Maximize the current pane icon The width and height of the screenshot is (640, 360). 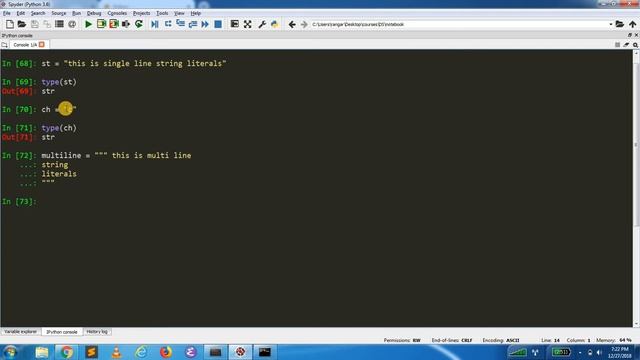tap(235, 24)
